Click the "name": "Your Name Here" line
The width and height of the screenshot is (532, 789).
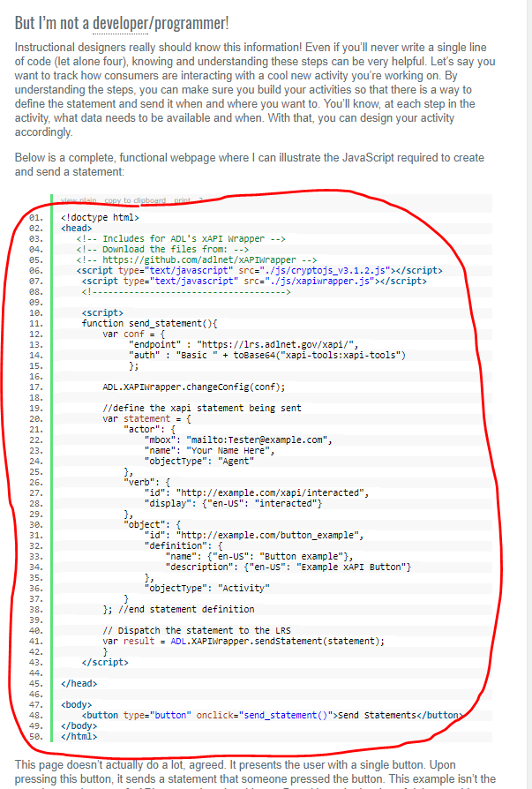(210, 450)
